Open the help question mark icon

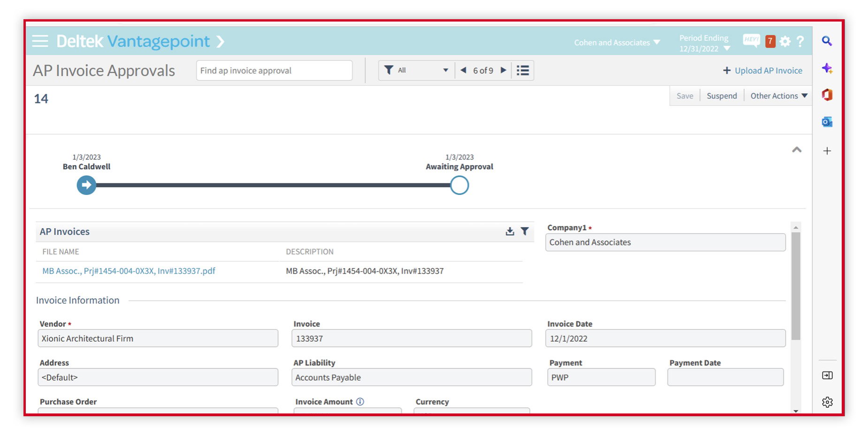800,41
